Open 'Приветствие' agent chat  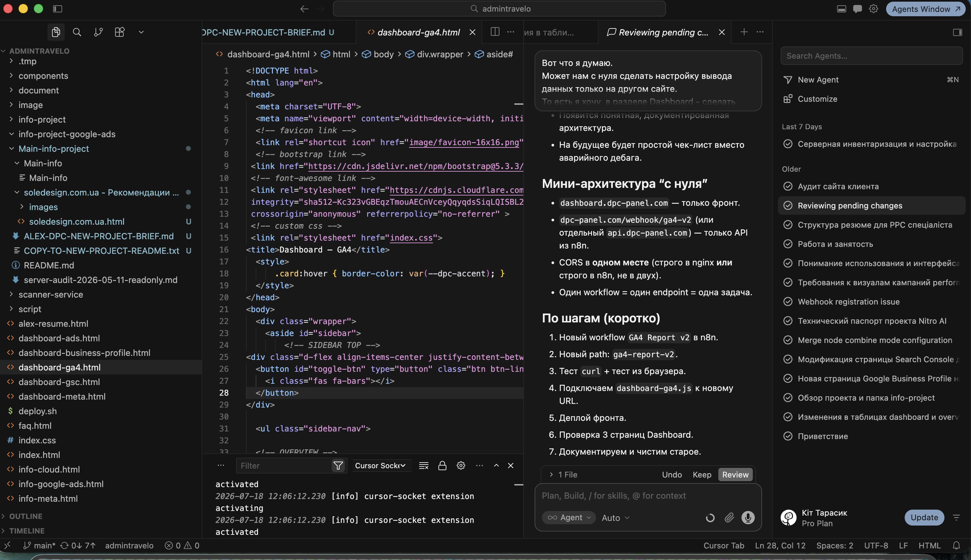pyautogui.click(x=871, y=436)
